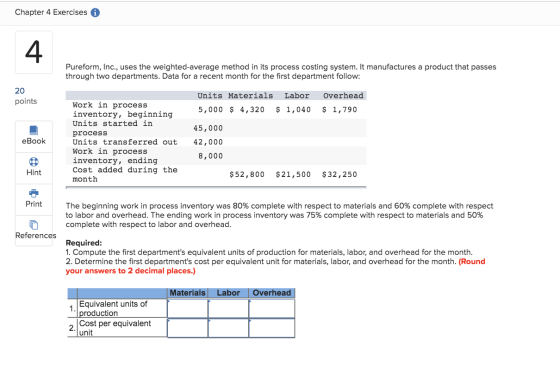The width and height of the screenshot is (560, 392).
Task: Click the Cost added during the month label
Action: pyautogui.click(x=125, y=175)
